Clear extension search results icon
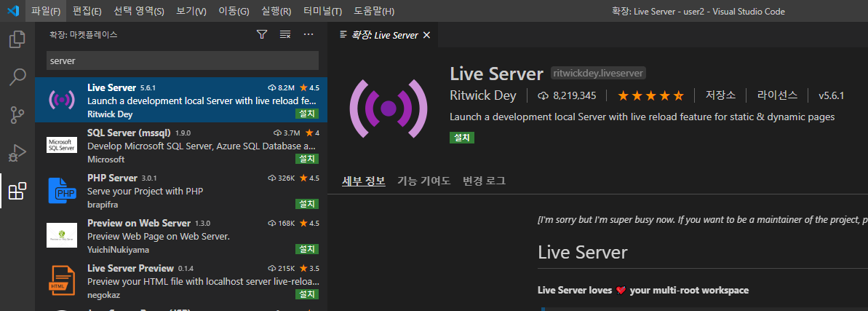868x311 pixels. pos(285,34)
